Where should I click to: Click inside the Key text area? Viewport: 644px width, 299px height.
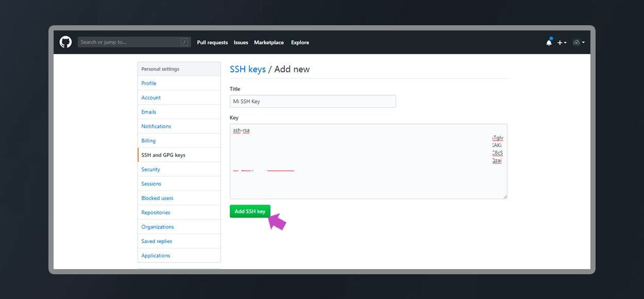368,161
